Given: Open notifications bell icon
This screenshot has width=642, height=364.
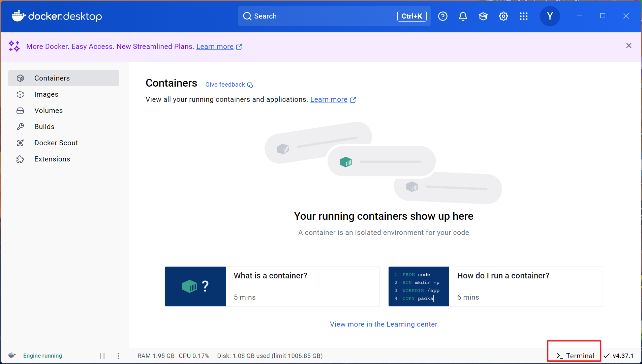Looking at the screenshot, I should [x=463, y=16].
